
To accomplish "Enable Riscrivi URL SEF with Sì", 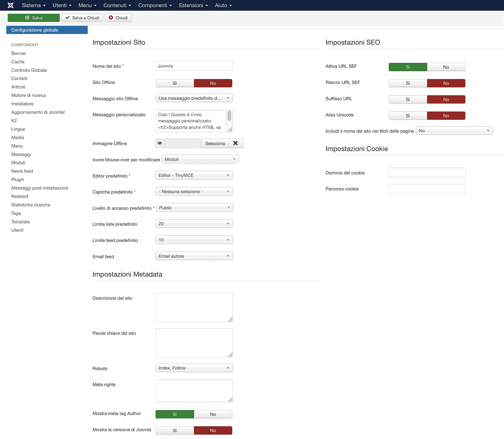I will tap(408, 83).
